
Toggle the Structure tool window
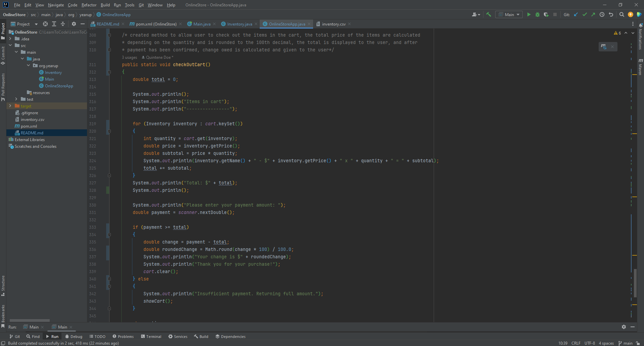tap(3, 286)
